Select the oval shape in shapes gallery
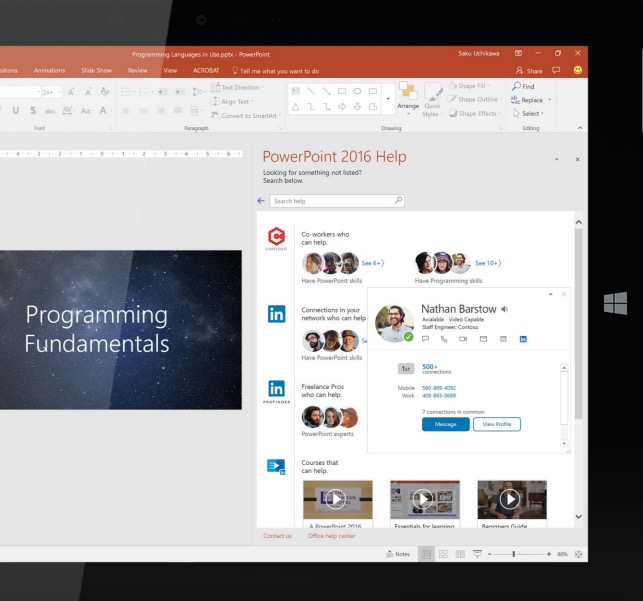The height and width of the screenshot is (601, 643). pos(357,91)
